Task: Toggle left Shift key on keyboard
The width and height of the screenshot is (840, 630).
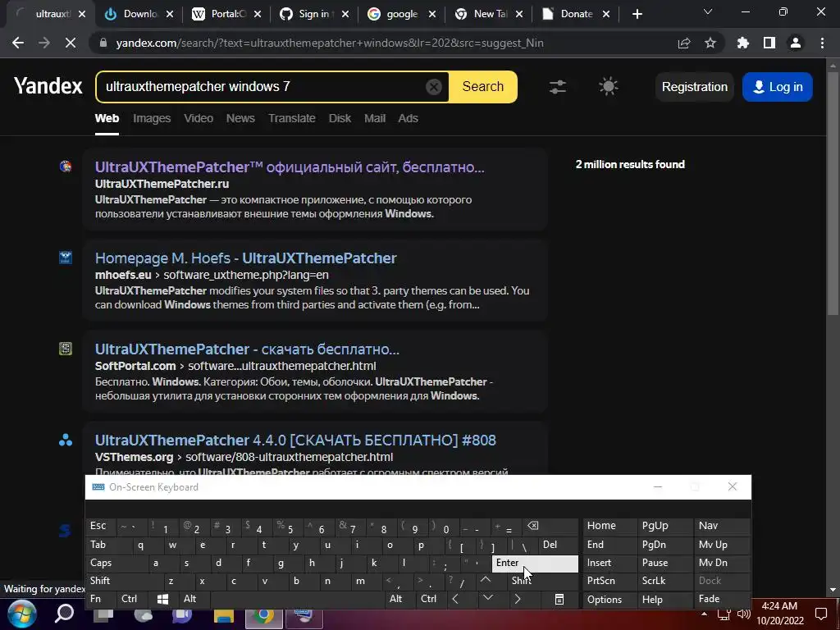Action: [x=123, y=581]
